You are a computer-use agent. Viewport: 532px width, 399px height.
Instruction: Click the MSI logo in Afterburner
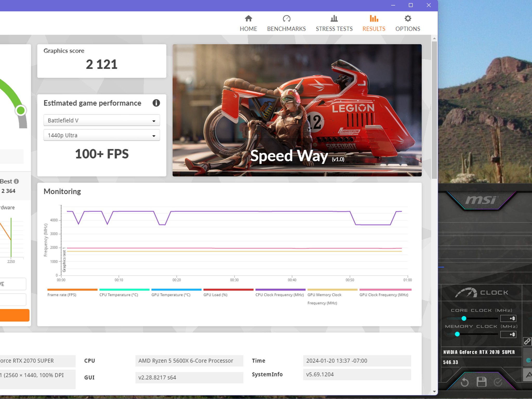(x=481, y=200)
